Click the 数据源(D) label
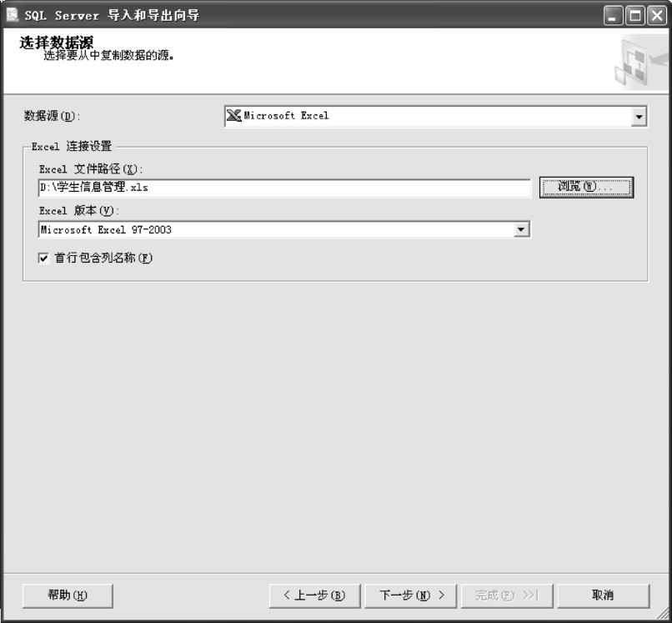Viewport: 672px width, 623px height. click(52, 116)
